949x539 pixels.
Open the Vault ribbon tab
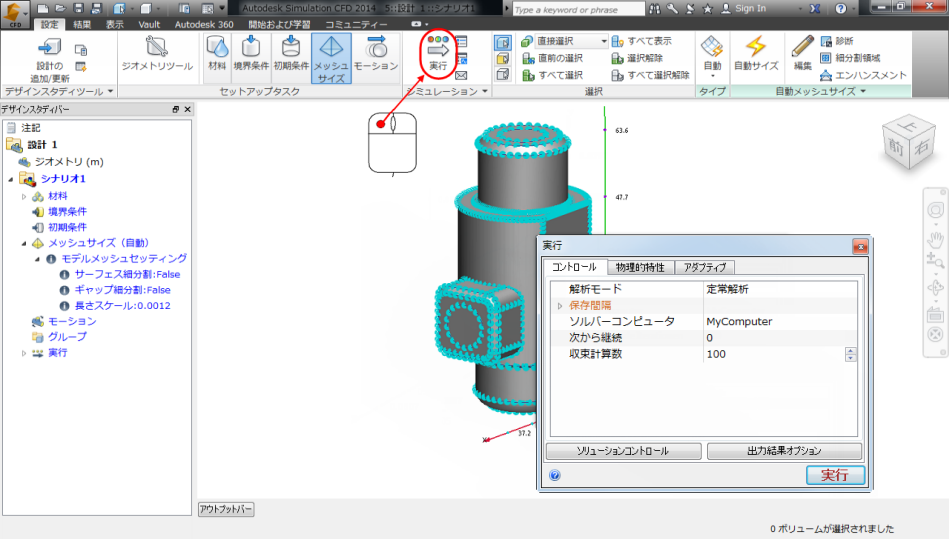(149, 24)
